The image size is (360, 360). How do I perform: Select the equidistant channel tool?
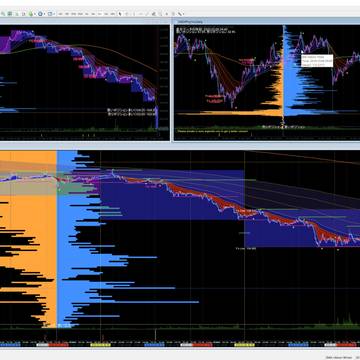(154, 14)
